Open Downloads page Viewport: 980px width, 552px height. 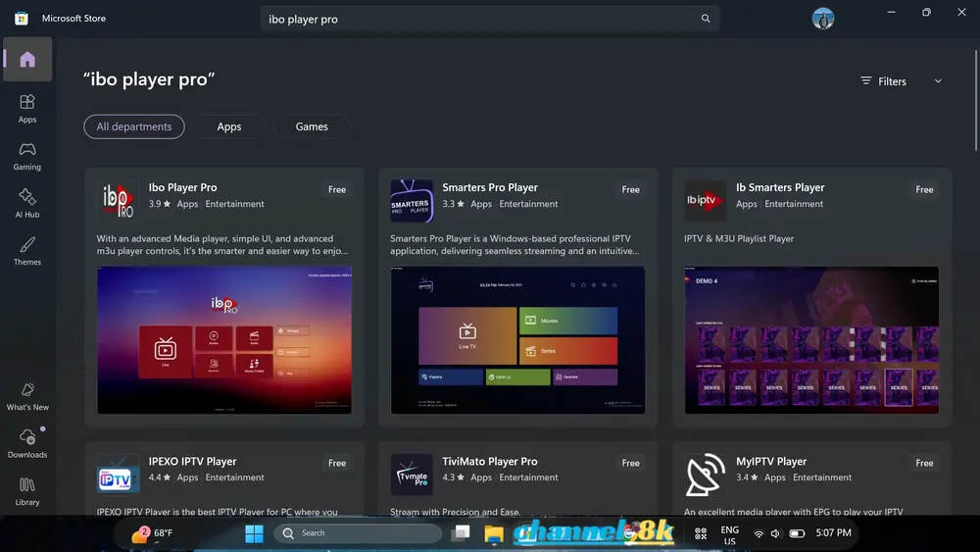[27, 444]
